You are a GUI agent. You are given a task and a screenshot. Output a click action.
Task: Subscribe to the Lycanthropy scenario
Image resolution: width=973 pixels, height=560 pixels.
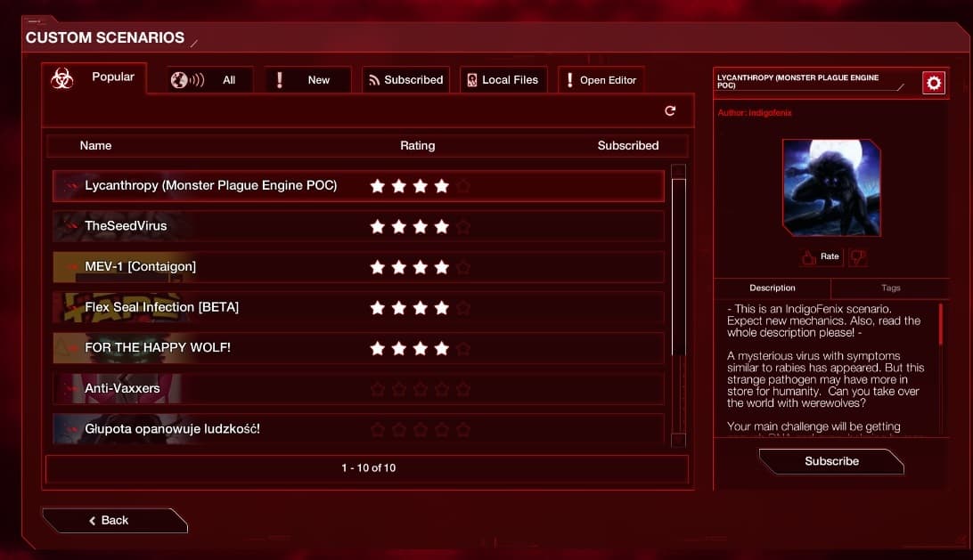pyautogui.click(x=831, y=461)
